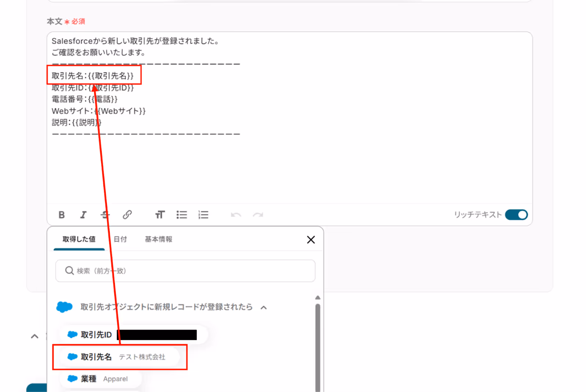
Task: Click the ご確認をお願いいたします line
Action: click(x=98, y=52)
